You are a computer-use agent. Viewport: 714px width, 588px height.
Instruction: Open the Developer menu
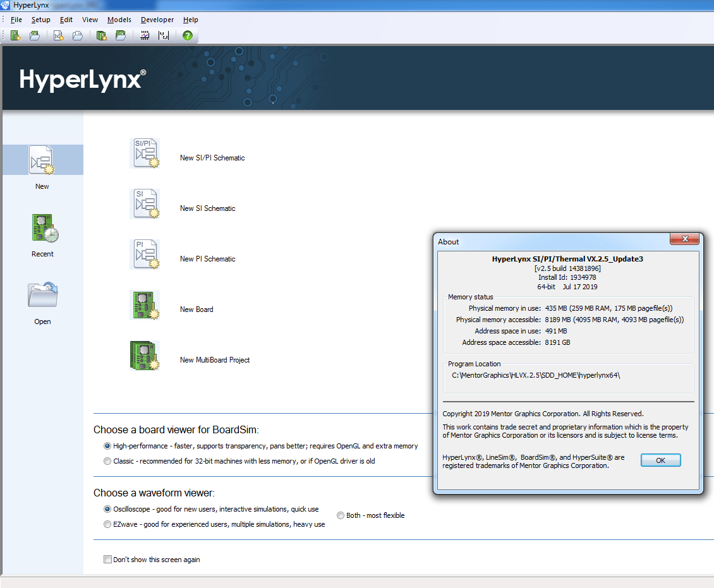(157, 20)
